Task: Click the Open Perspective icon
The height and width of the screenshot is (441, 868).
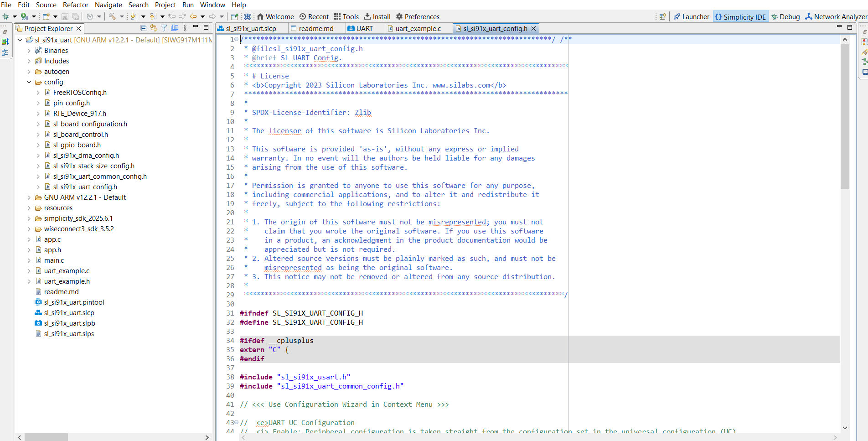Action: coord(662,16)
